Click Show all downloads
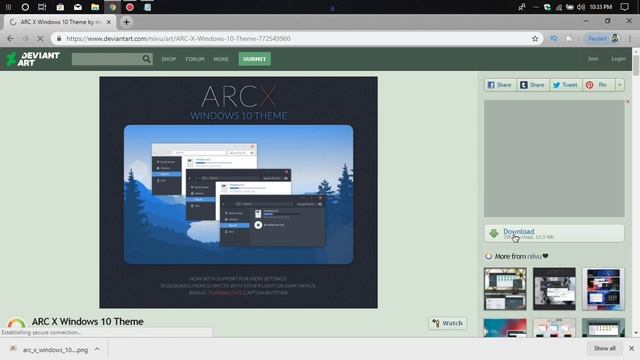This screenshot has height=360, width=640. point(604,348)
